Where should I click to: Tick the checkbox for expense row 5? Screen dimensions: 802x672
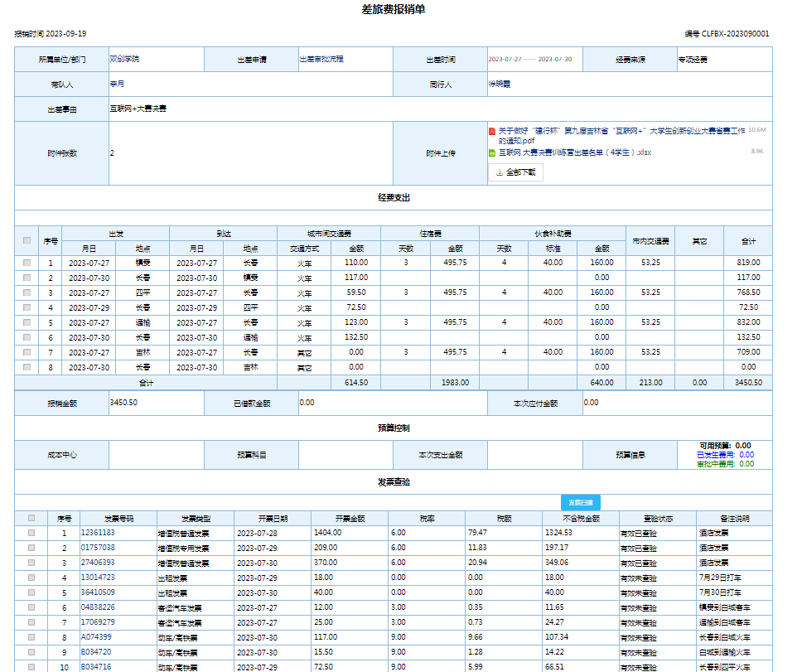tap(27, 322)
